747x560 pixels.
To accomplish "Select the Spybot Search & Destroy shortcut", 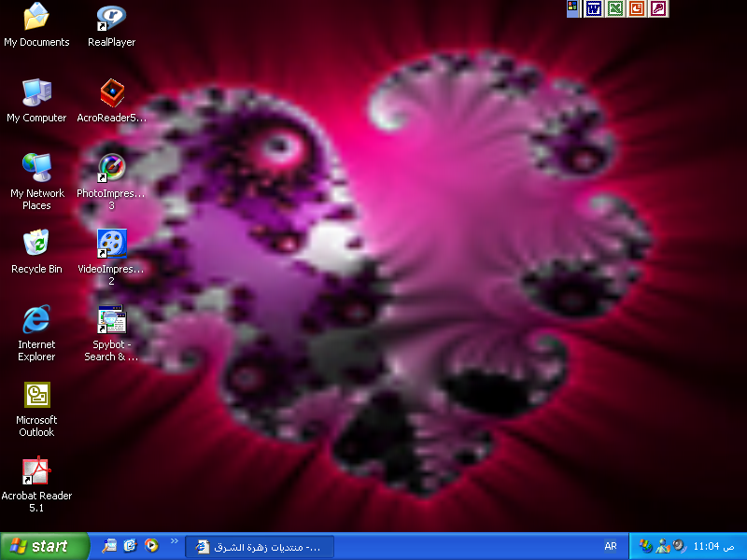I will (x=111, y=320).
